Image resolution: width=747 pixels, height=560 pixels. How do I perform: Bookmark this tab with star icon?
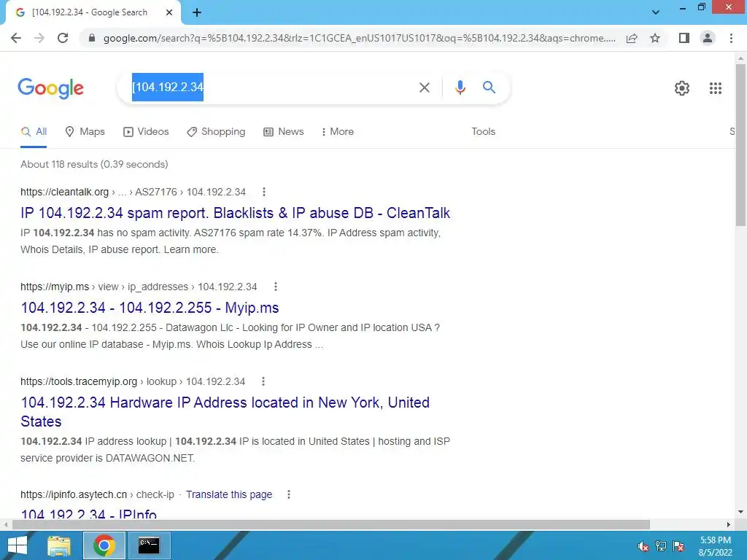[x=655, y=38]
